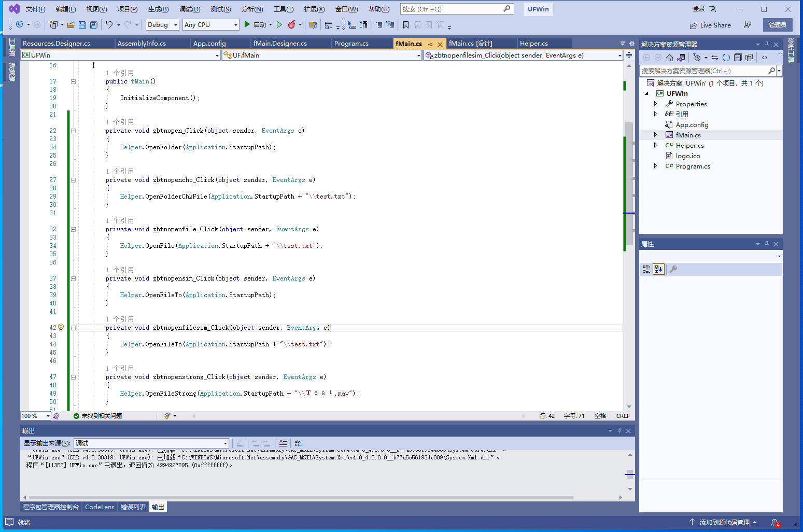Image resolution: width=803 pixels, height=532 pixels.
Task: Comment out selected lines icon
Action: (x=379, y=24)
